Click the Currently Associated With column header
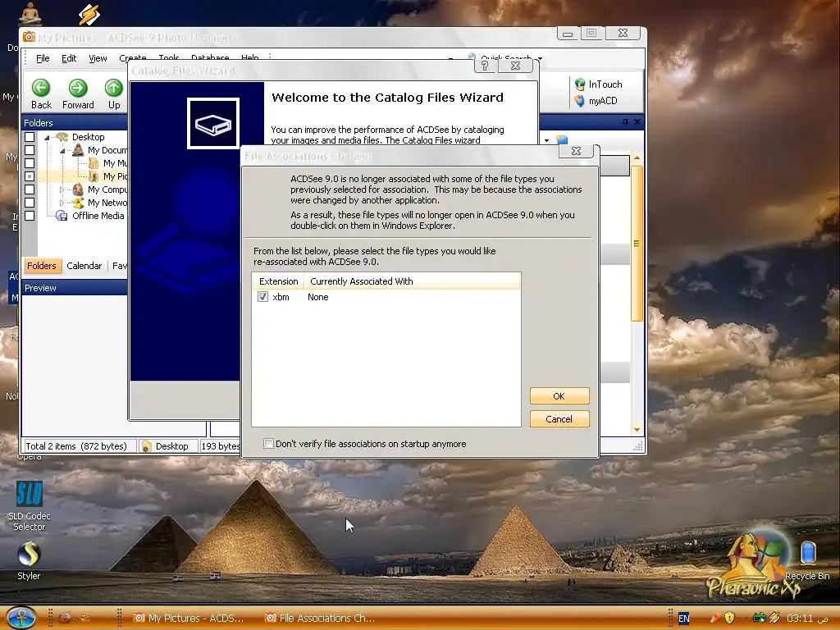Image resolution: width=840 pixels, height=630 pixels. 412,281
